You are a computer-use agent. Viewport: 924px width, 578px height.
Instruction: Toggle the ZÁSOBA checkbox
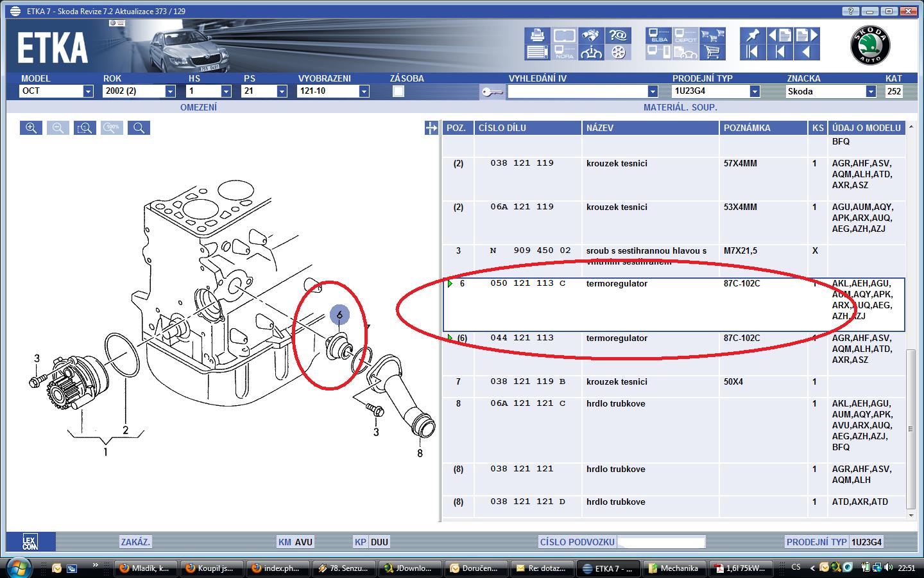(x=398, y=91)
